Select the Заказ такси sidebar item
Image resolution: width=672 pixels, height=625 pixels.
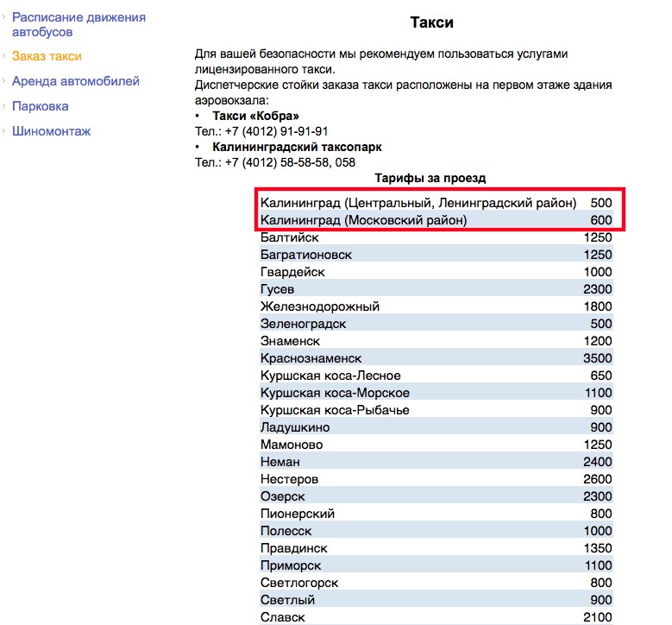click(47, 57)
